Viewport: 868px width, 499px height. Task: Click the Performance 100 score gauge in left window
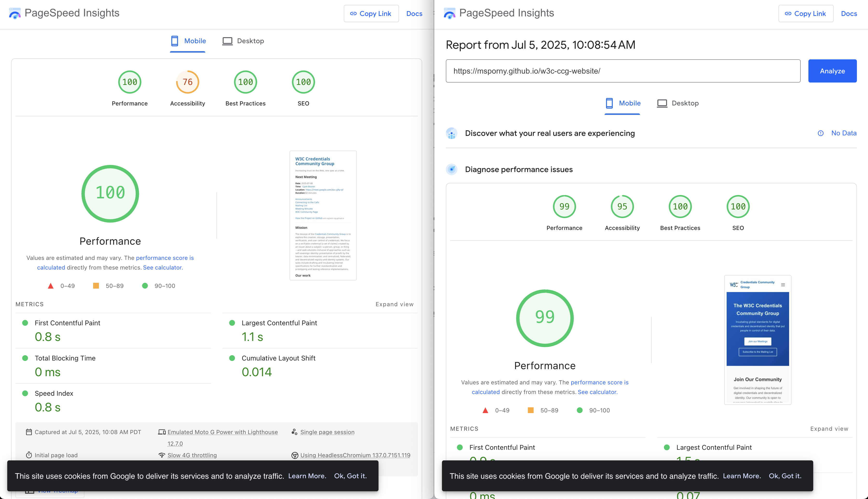click(130, 82)
